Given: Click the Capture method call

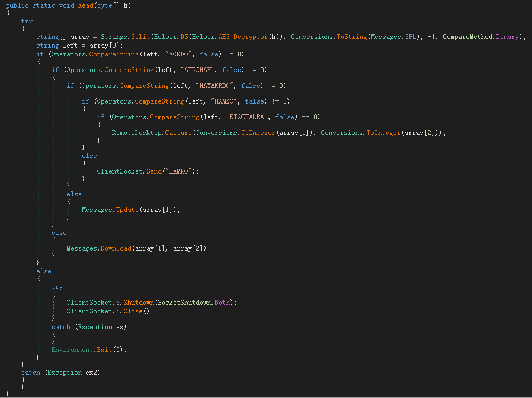Looking at the screenshot, I should (178, 133).
